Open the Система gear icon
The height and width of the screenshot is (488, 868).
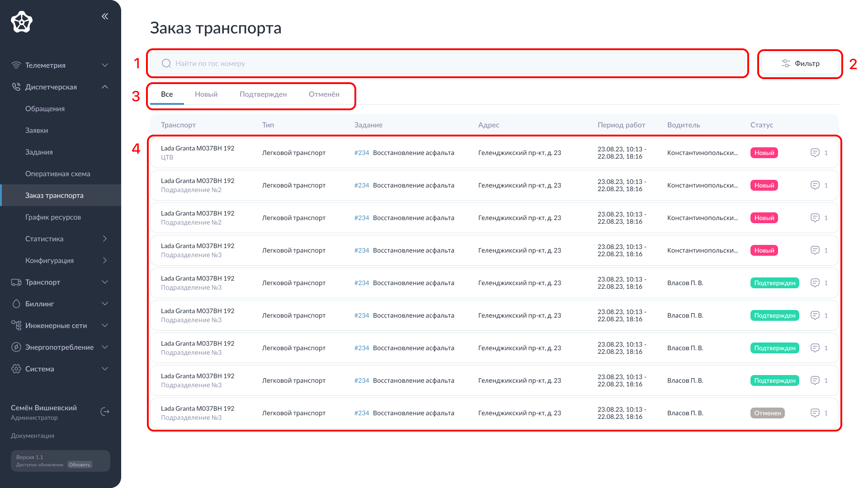click(x=16, y=369)
